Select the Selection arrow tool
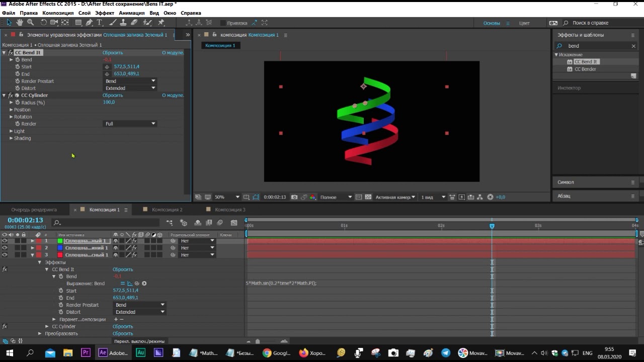Viewport: 644px width, 362px height. tap(9, 23)
